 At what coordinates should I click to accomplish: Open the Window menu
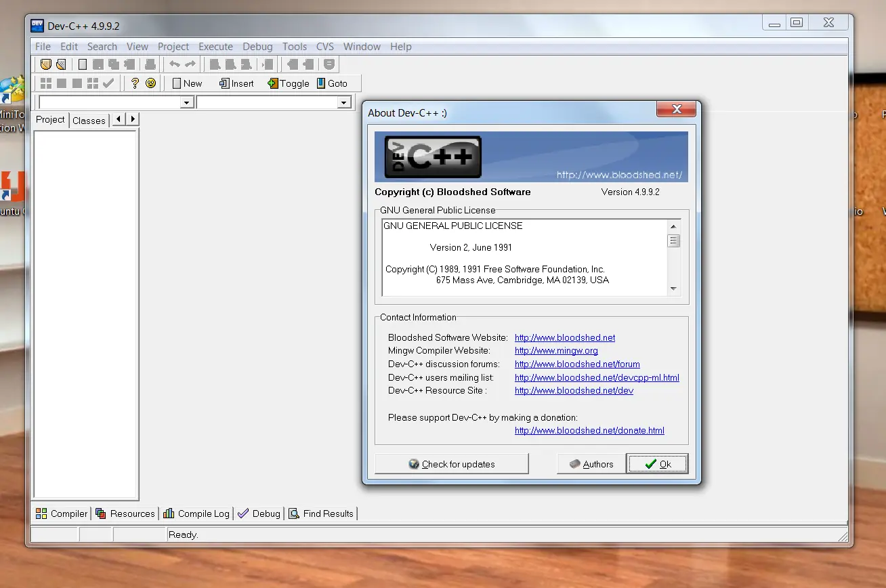pos(362,47)
